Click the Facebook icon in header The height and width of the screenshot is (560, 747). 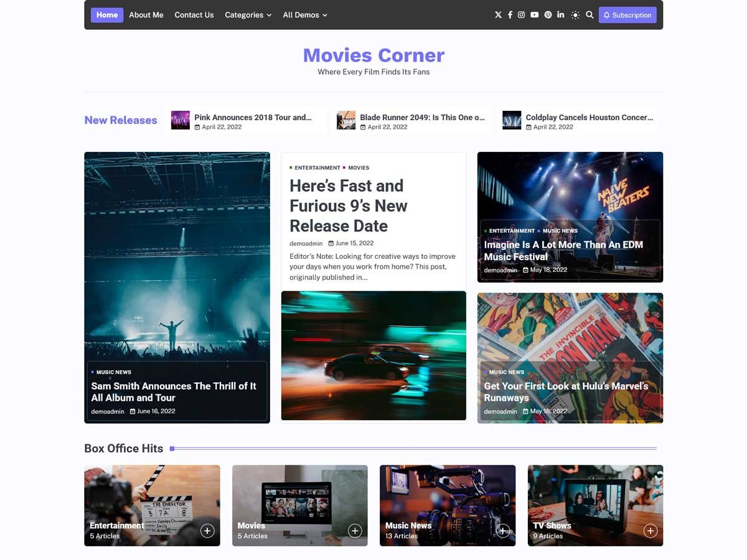click(510, 15)
